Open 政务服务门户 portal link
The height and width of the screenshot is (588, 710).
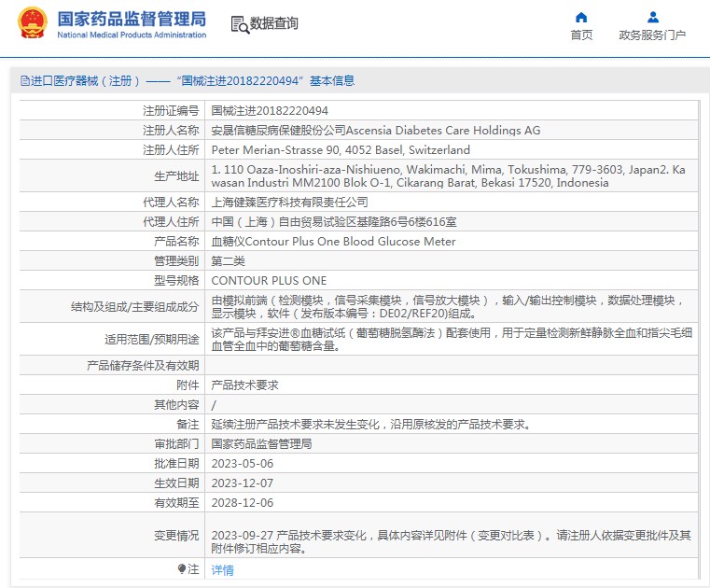tap(652, 35)
